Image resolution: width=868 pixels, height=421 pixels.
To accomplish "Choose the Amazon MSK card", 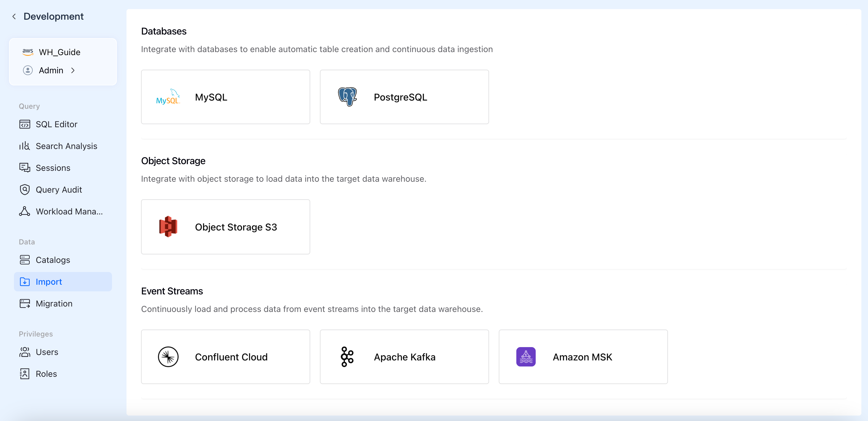I will pos(583,356).
